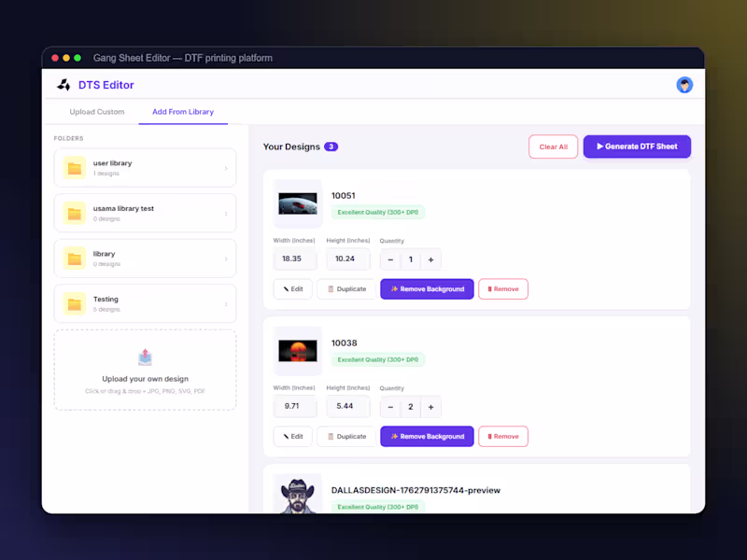This screenshot has width=747, height=560.
Task: Duplicate design 10051
Action: [x=346, y=289]
